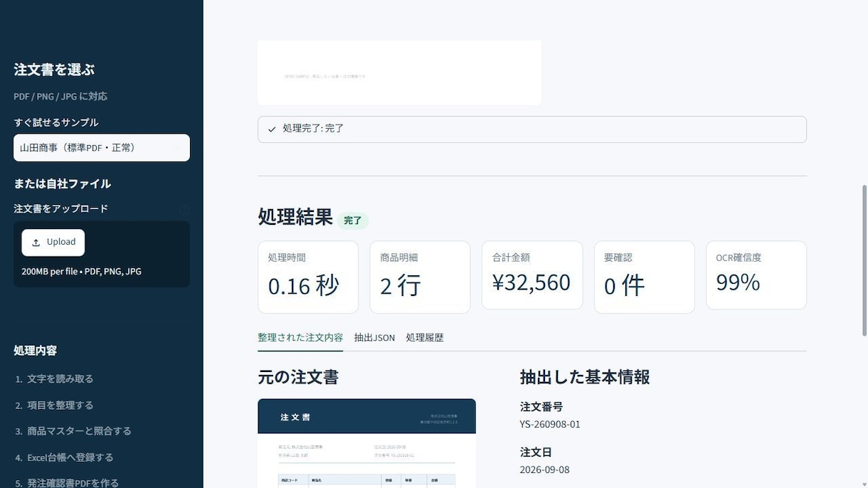Click the 元の注文書 heading
This screenshot has height=488, width=868.
pyautogui.click(x=298, y=377)
